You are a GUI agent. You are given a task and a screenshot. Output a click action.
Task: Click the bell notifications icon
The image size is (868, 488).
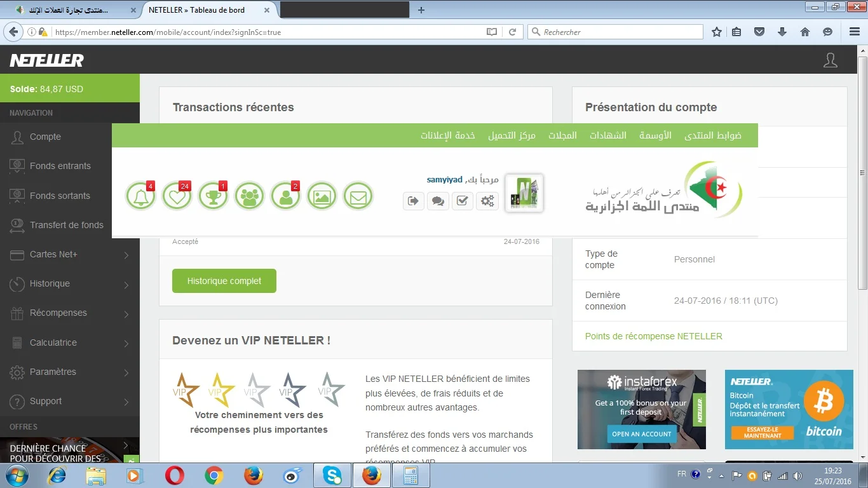(x=140, y=196)
